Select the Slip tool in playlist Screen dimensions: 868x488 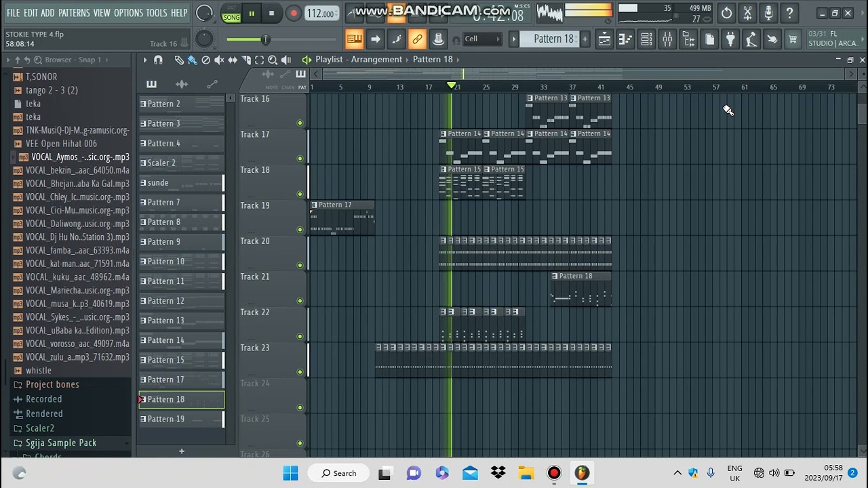[233, 60]
